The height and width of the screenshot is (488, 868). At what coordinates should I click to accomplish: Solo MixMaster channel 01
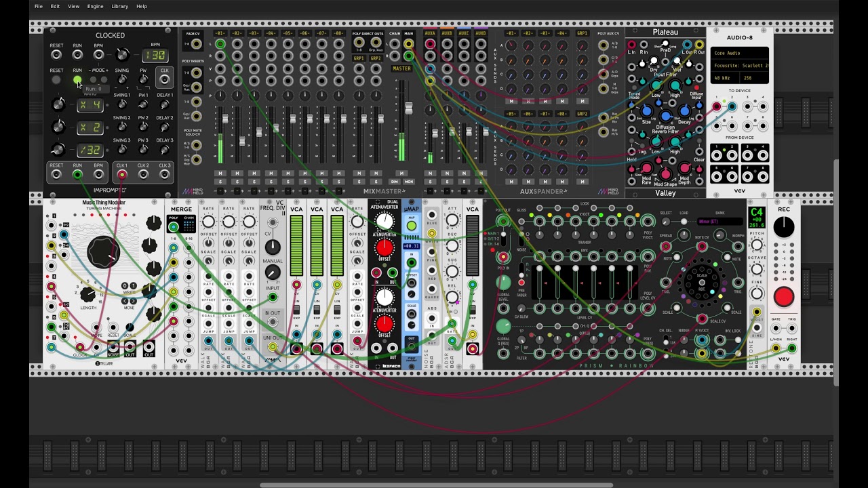click(220, 182)
